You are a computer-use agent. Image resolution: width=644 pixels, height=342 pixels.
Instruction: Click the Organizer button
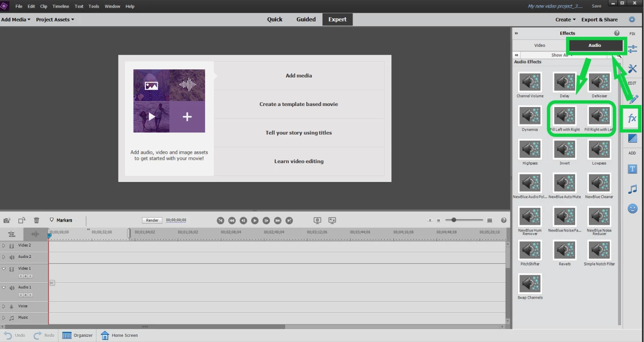point(78,335)
